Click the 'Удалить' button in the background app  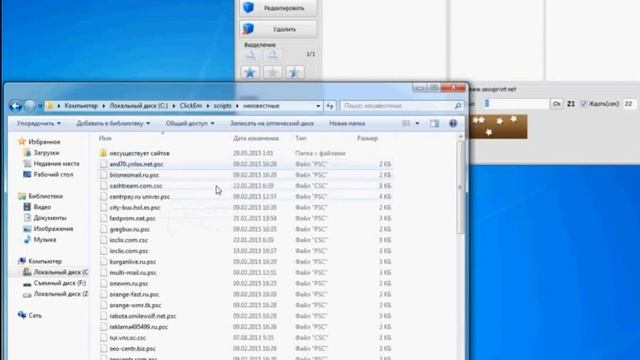click(x=278, y=29)
